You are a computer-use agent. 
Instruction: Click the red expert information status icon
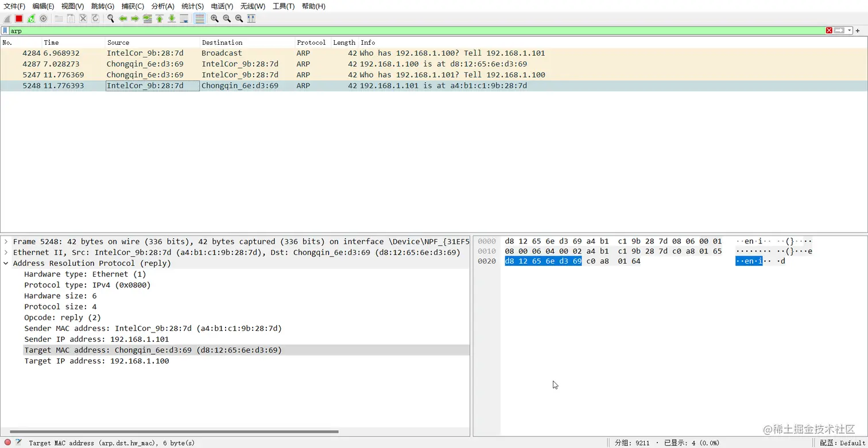[x=7, y=443]
